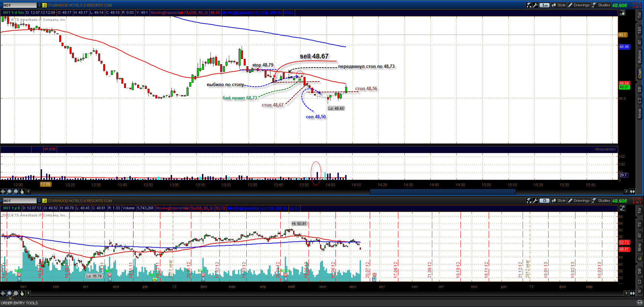The height and width of the screenshot is (307, 644).
Task: Select pan hand tool under upper chart
Action: (x=22, y=191)
